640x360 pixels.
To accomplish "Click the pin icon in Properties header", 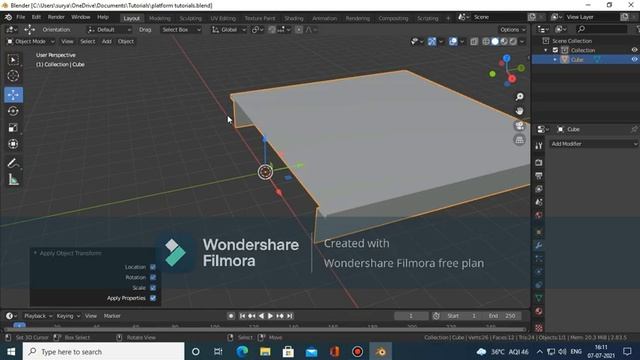I will pos(634,129).
